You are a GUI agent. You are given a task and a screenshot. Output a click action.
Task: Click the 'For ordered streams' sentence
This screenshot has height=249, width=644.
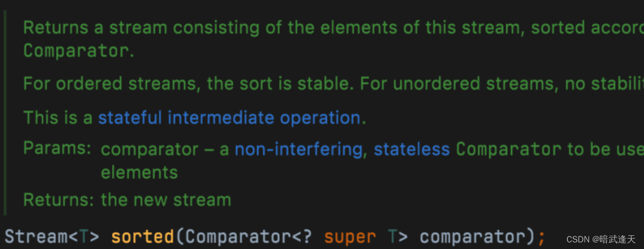pyautogui.click(x=189, y=84)
